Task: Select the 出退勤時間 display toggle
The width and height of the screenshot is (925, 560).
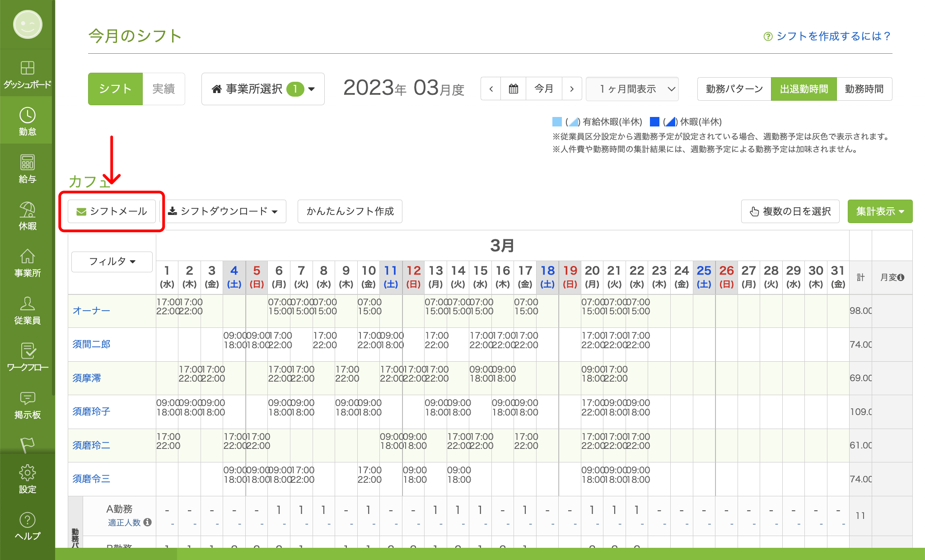Action: tap(804, 89)
